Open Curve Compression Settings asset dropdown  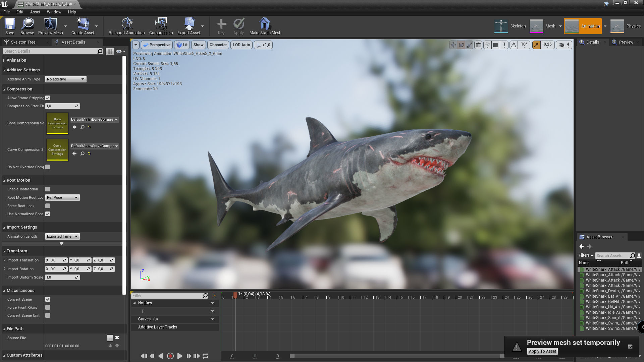[x=94, y=146]
